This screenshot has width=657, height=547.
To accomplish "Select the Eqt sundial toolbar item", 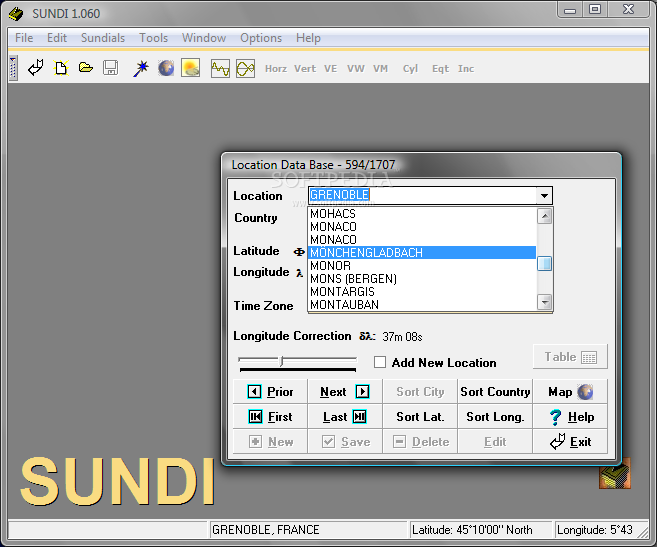I will pos(440,69).
